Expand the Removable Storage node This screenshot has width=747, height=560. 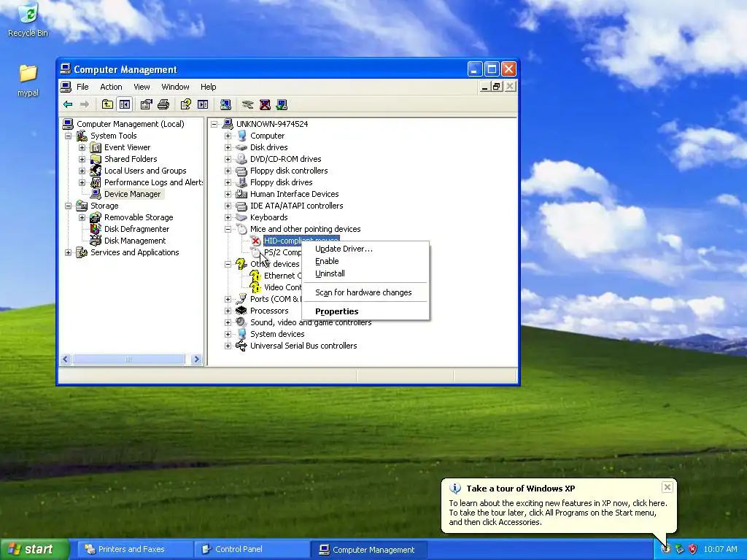[82, 217]
